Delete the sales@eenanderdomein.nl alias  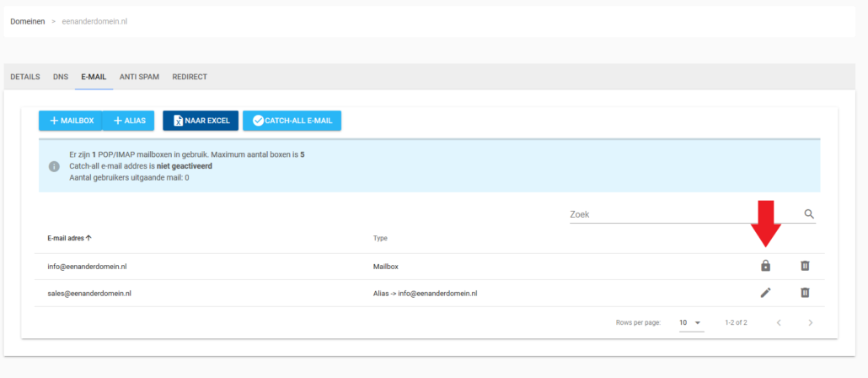coord(805,293)
